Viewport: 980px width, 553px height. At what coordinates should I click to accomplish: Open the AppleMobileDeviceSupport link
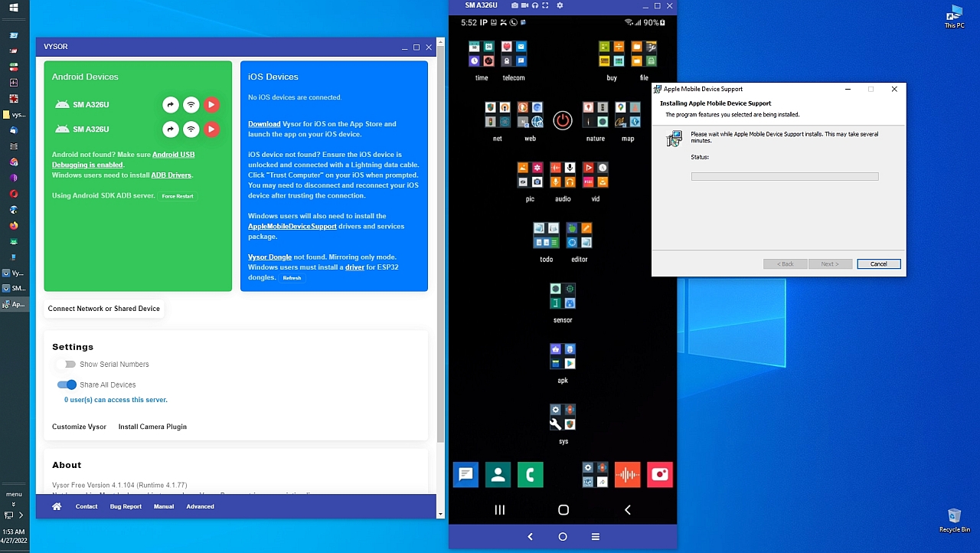[292, 227]
